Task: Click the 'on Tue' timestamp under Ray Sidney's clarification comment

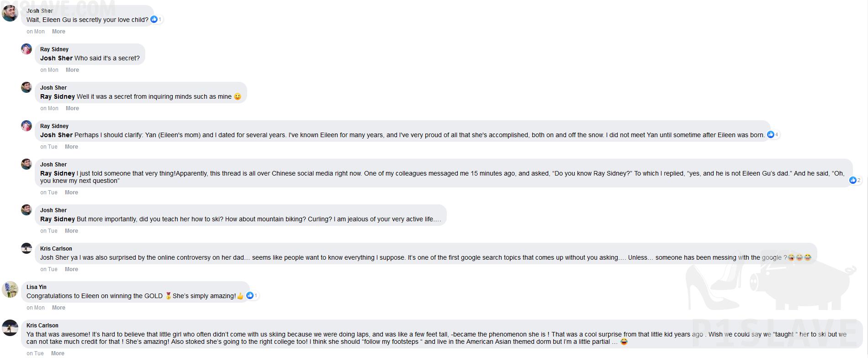Action: click(x=49, y=147)
